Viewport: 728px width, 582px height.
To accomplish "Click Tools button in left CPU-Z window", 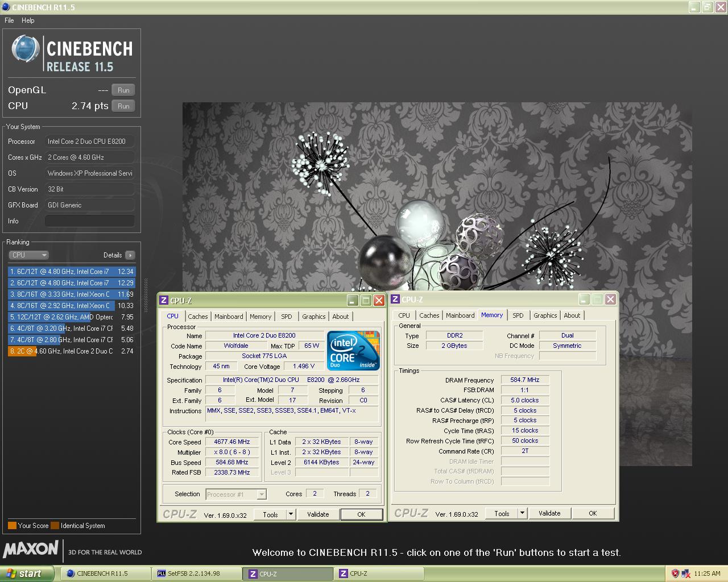I will click(x=270, y=514).
